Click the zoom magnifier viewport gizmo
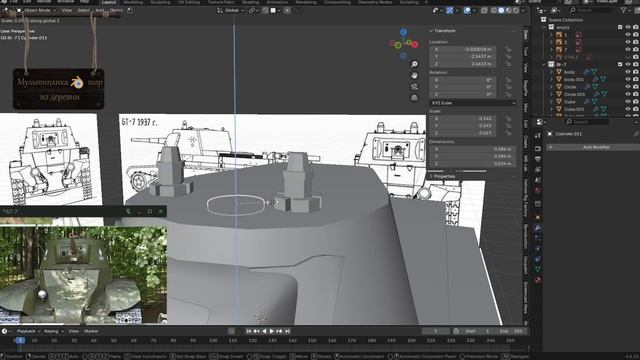The width and height of the screenshot is (640, 360). pos(414,64)
